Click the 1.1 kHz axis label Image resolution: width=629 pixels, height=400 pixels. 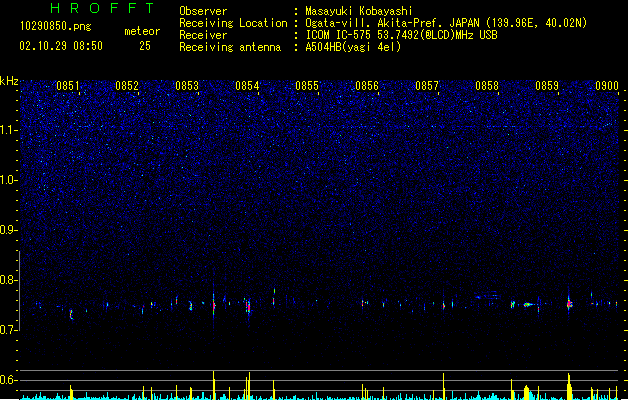[x=9, y=130]
